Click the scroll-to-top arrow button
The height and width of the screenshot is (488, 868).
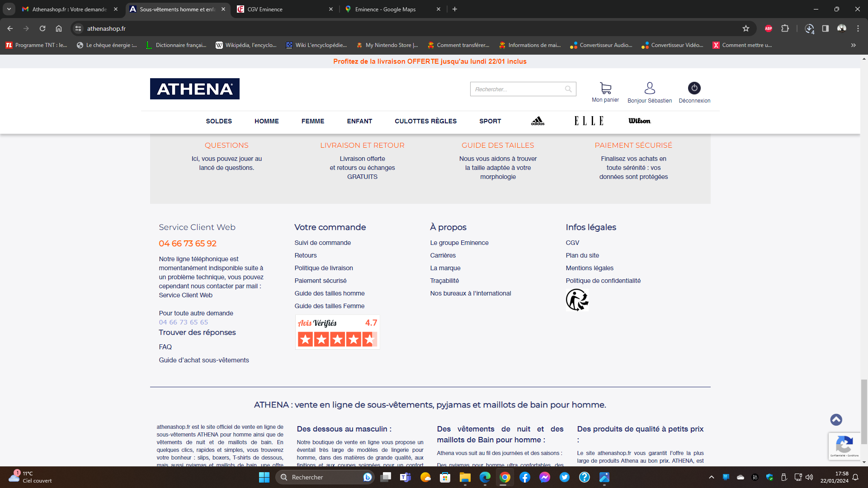tap(836, 420)
